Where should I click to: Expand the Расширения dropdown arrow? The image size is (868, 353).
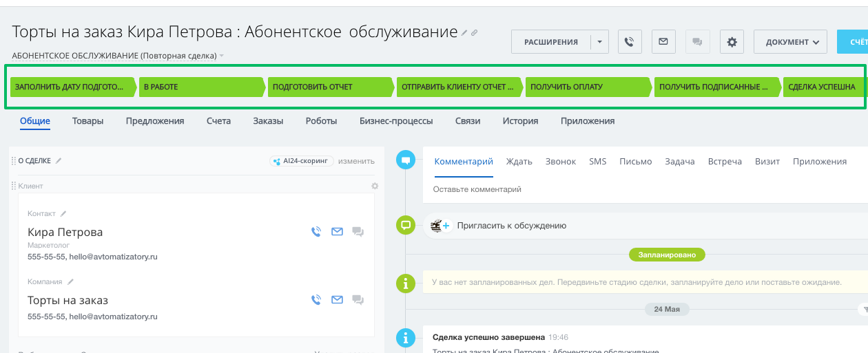point(599,42)
